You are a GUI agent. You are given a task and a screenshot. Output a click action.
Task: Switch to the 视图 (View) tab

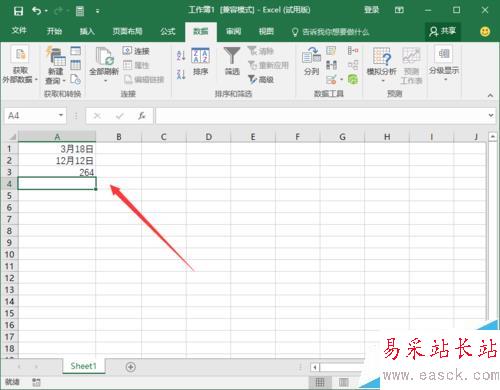266,31
